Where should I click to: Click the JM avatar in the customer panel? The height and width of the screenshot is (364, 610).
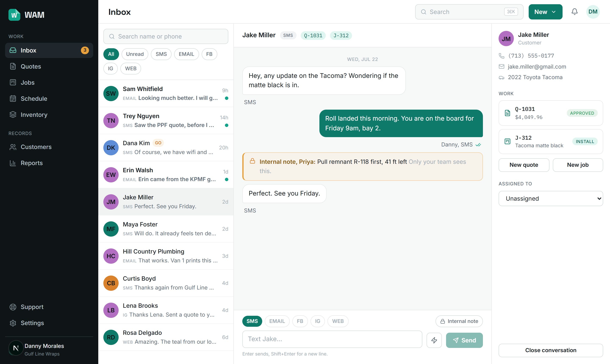click(x=506, y=39)
